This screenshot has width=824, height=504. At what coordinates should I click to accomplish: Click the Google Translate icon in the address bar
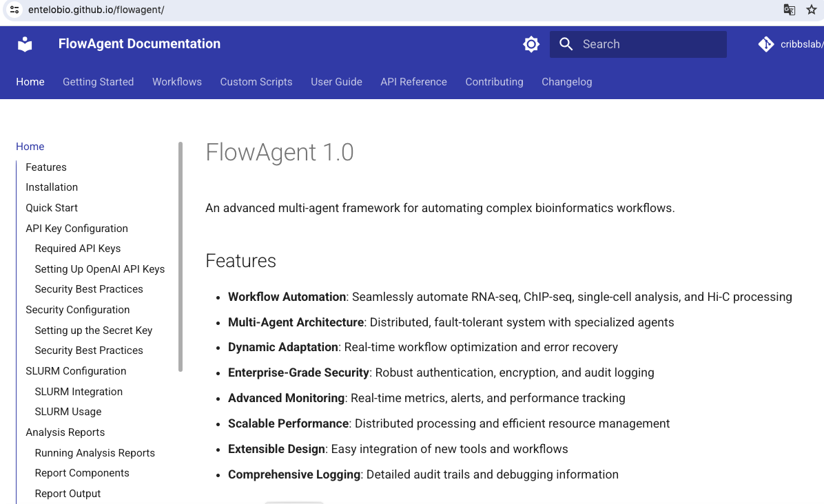(x=788, y=10)
